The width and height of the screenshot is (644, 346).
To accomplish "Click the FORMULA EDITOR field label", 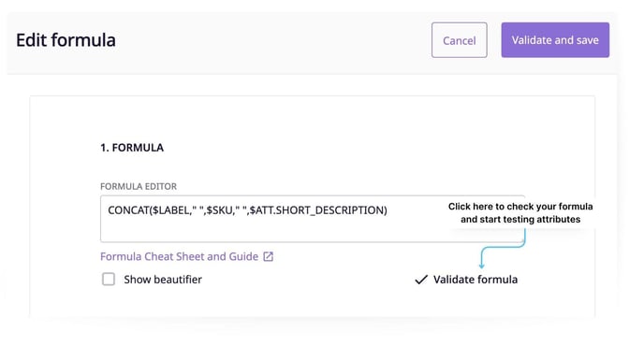I will [139, 186].
